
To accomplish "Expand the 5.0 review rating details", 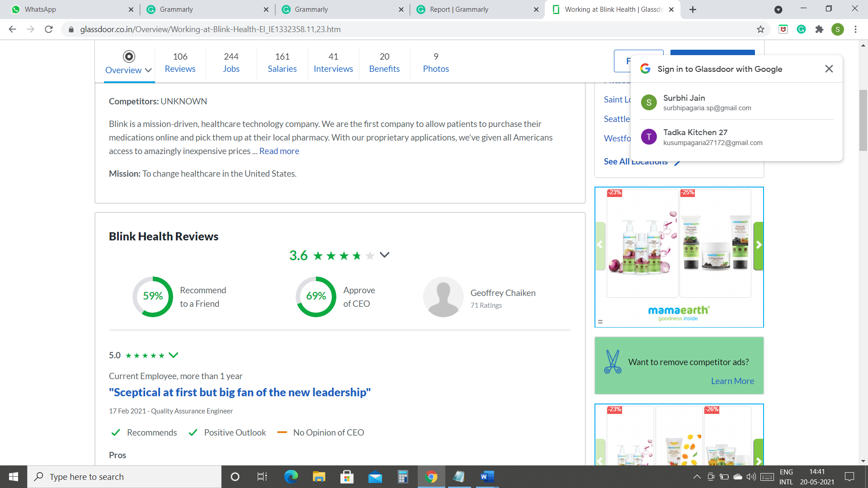I will click(173, 355).
